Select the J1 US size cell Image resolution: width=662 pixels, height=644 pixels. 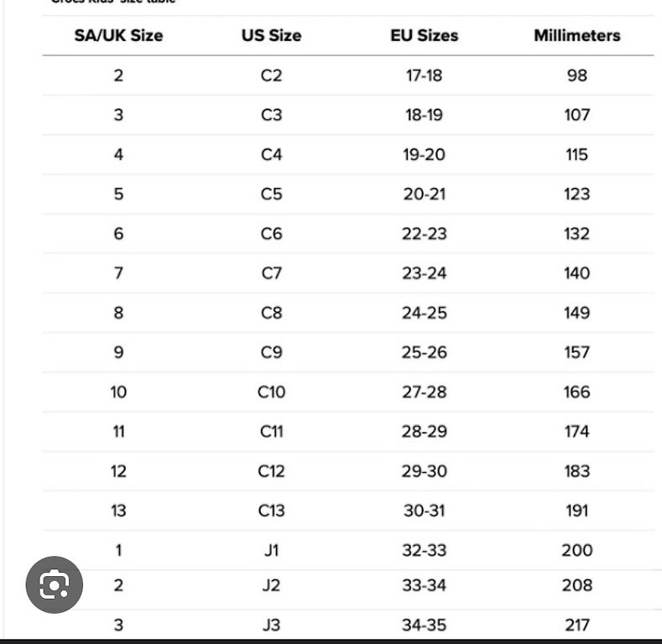[x=271, y=551]
